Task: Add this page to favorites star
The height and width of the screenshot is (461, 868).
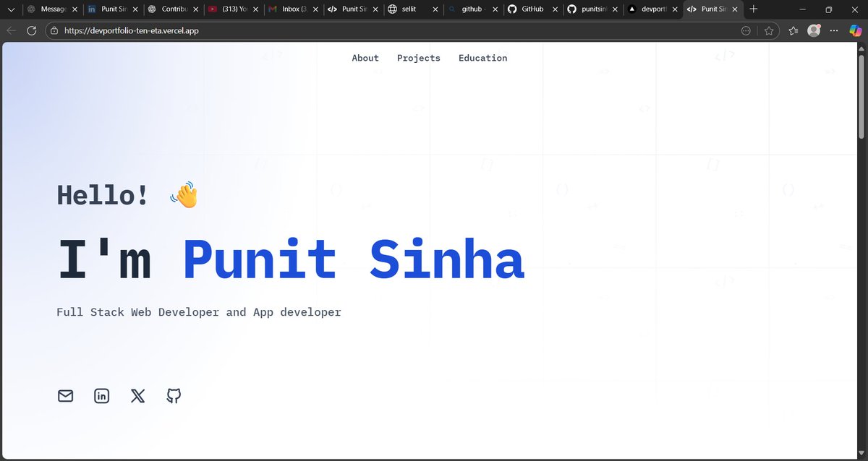Action: tap(769, 30)
